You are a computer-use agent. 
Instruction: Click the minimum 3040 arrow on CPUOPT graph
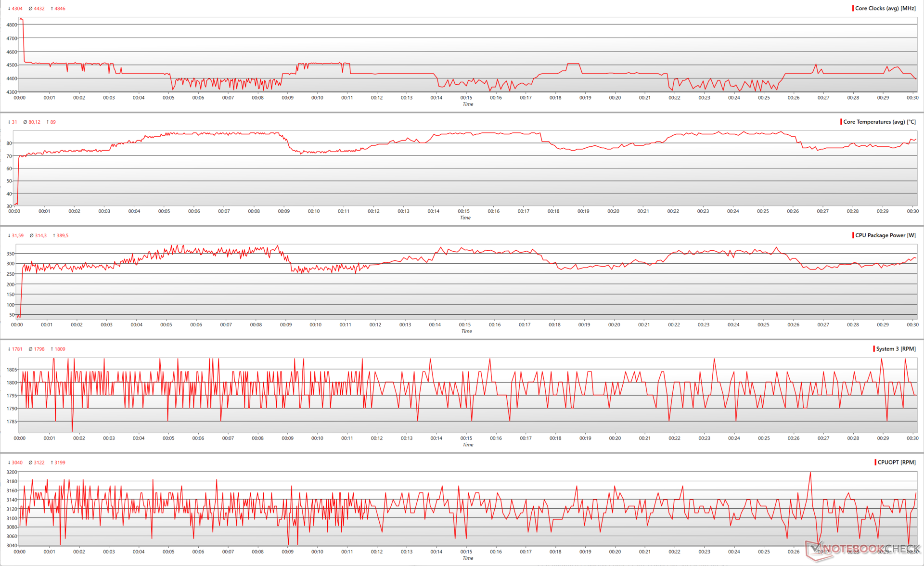click(x=9, y=463)
